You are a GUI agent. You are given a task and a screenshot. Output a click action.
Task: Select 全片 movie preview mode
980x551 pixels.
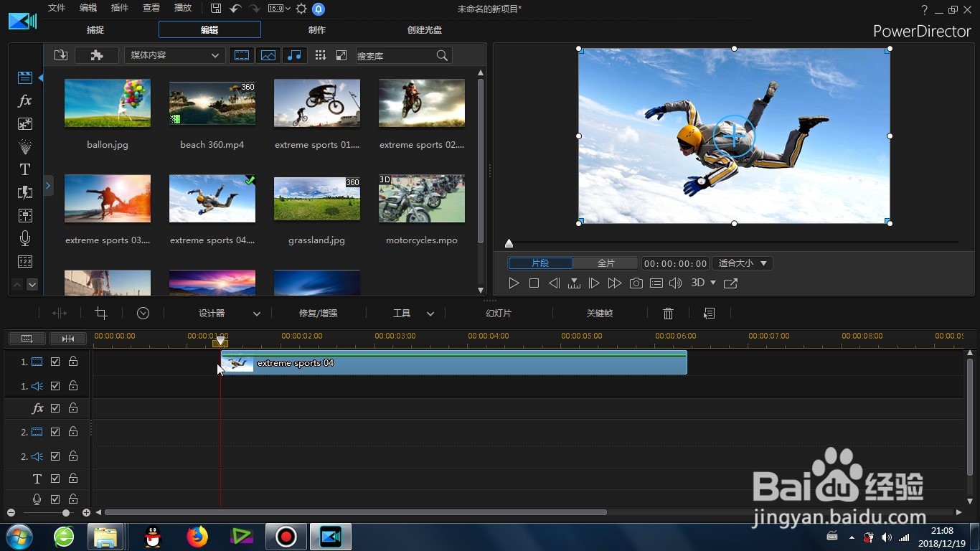pos(606,263)
